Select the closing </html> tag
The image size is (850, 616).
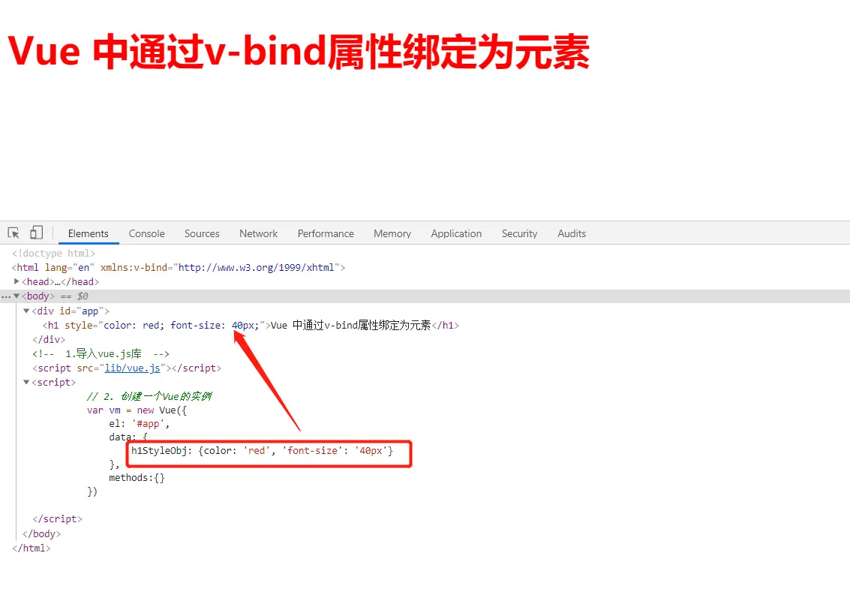[x=32, y=548]
